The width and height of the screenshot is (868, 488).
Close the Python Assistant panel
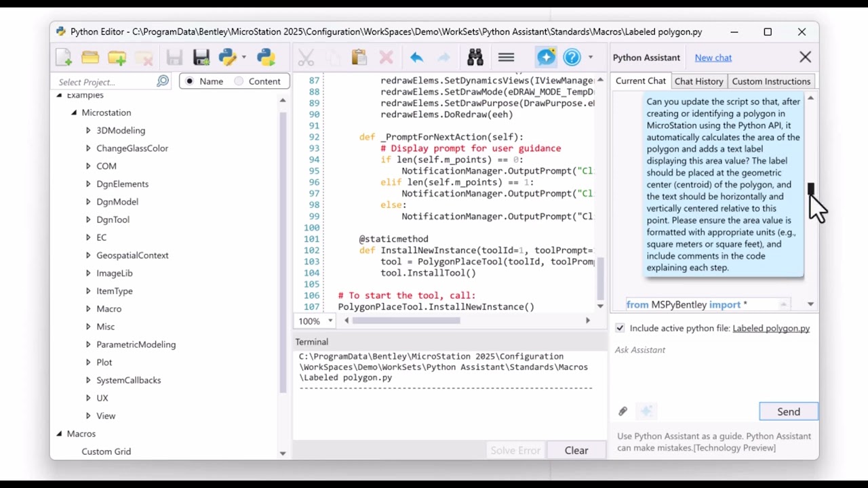pyautogui.click(x=805, y=58)
